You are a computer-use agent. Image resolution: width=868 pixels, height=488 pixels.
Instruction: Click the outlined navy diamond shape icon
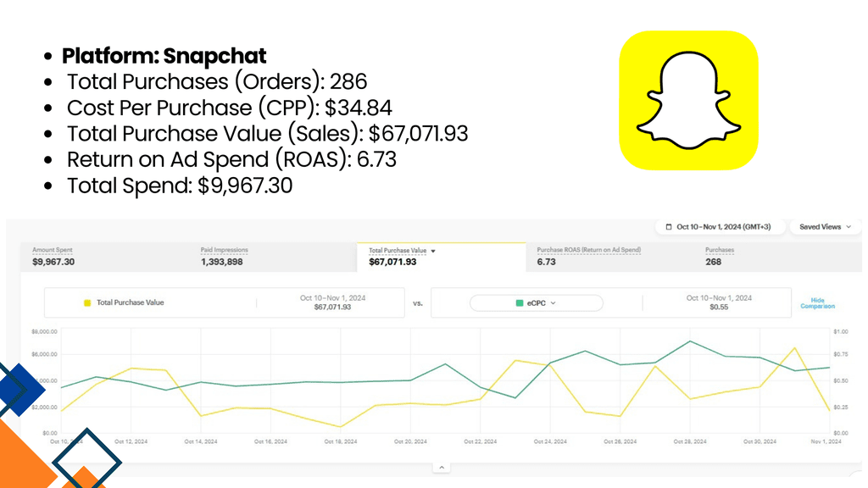click(87, 459)
